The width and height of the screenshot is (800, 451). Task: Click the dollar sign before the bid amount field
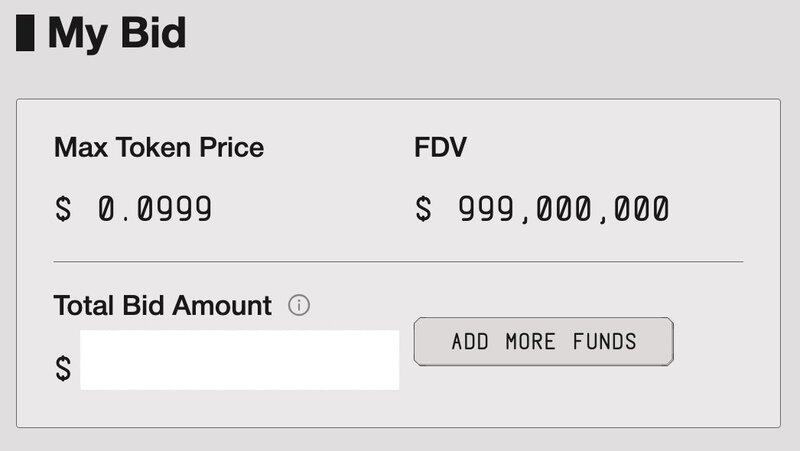pyautogui.click(x=63, y=368)
